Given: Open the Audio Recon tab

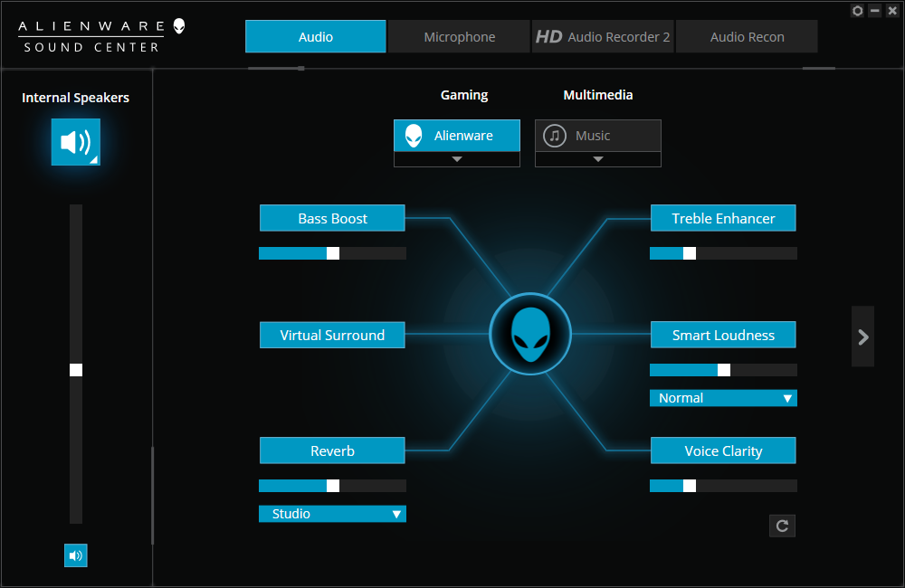Looking at the screenshot, I should (747, 37).
